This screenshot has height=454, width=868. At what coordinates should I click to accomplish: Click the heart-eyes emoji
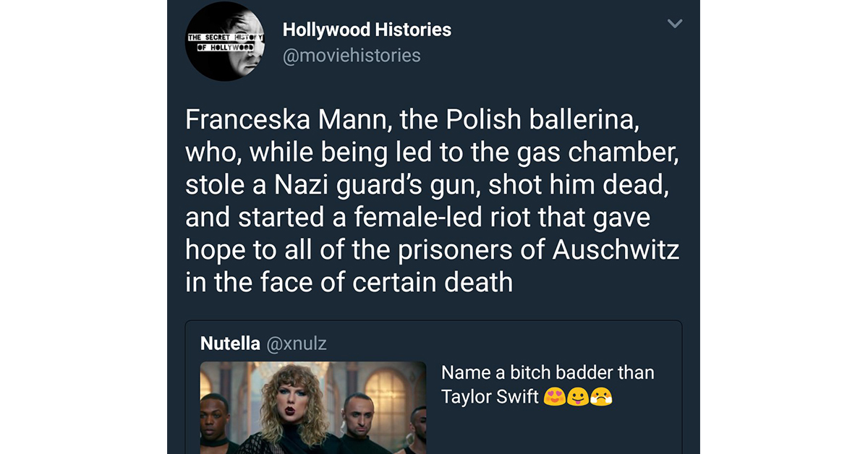[554, 396]
